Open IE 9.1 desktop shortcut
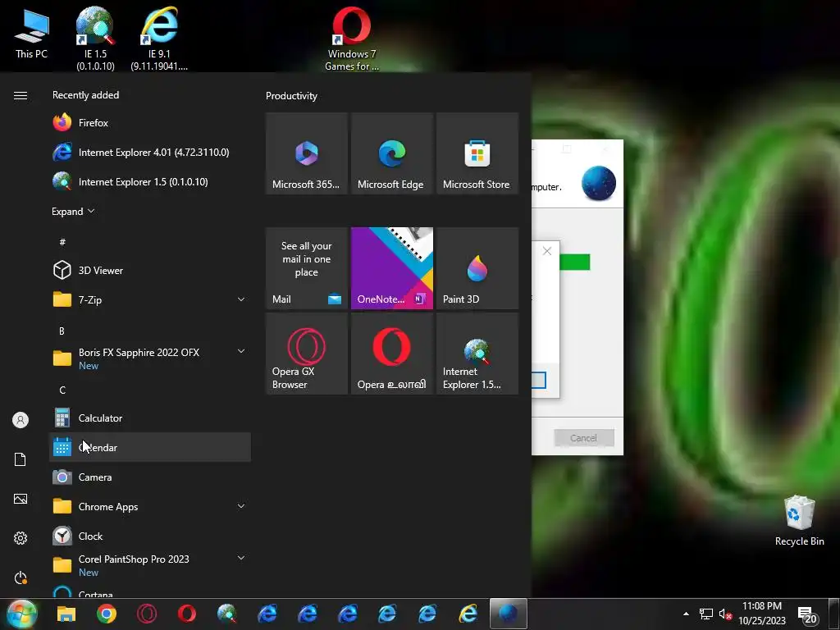The image size is (840, 630). 159,38
